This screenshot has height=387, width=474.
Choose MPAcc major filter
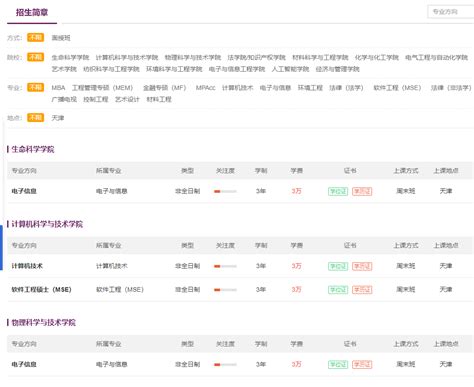click(x=206, y=88)
